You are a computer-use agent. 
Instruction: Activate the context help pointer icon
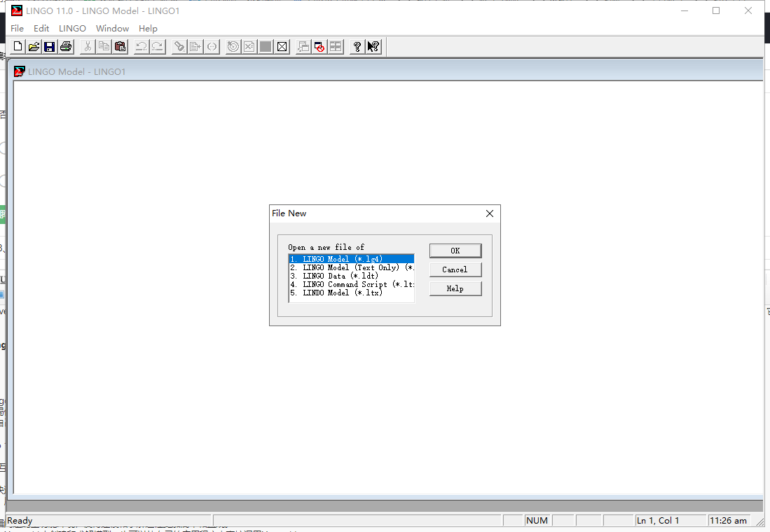tap(373, 47)
